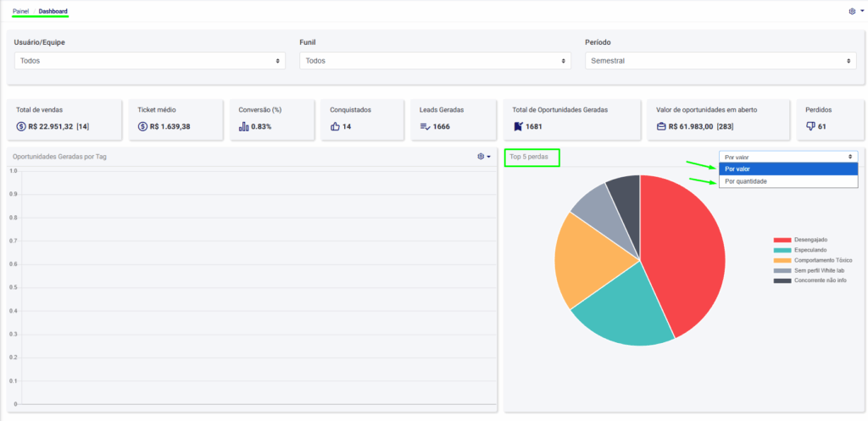The height and width of the screenshot is (421, 868).
Task: Open the gear menu in Oportunidades por Tag
Action: coord(483,157)
